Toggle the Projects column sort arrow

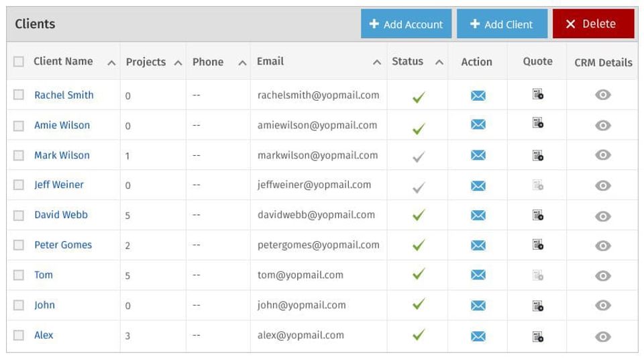coord(178,62)
